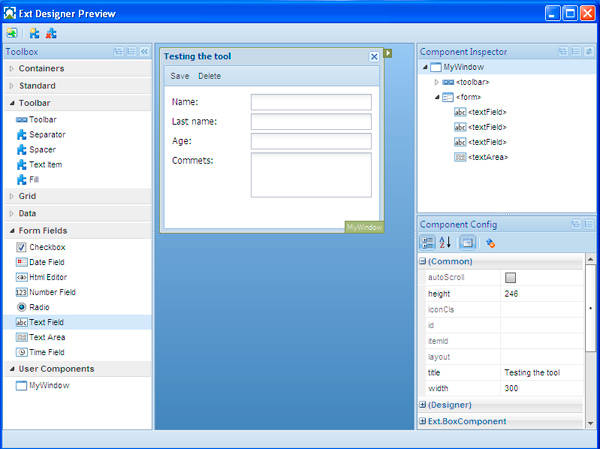Click the Separator toolbar component
The width and height of the screenshot is (600, 449).
point(48,134)
